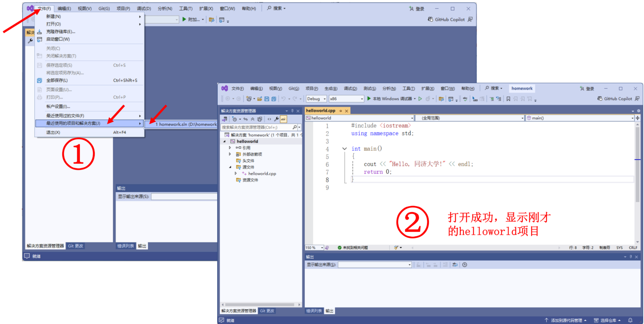Click the Solution Explorer search field

256,127
